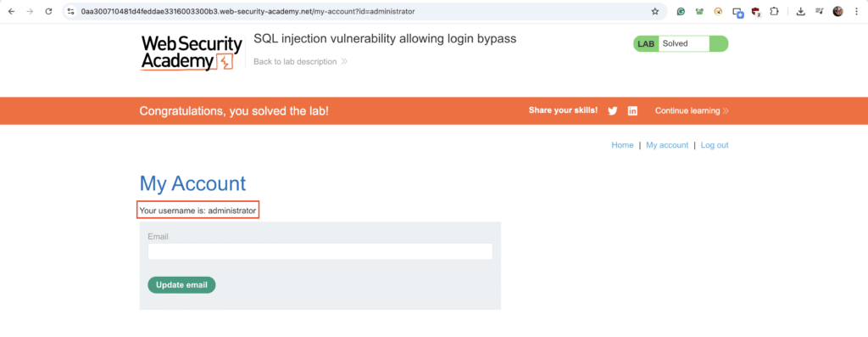Focus the Email input field

(320, 251)
